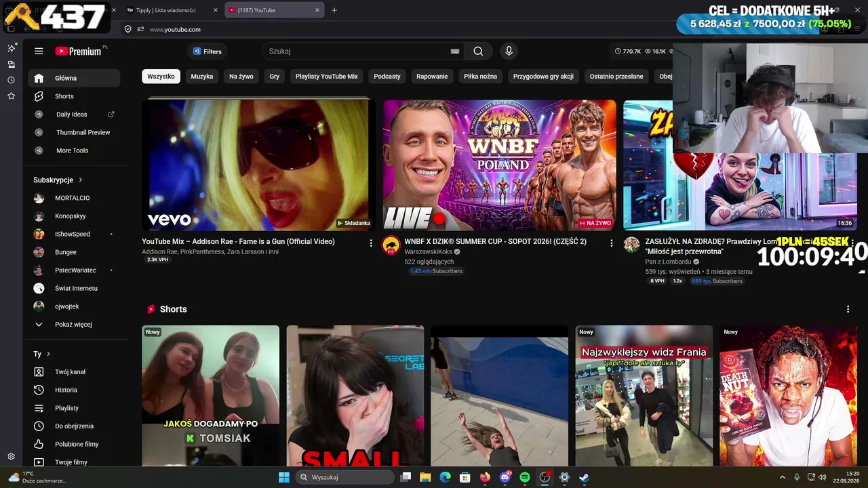Open the MORTALCIO channel subscription
The height and width of the screenshot is (488, 868).
pos(75,198)
